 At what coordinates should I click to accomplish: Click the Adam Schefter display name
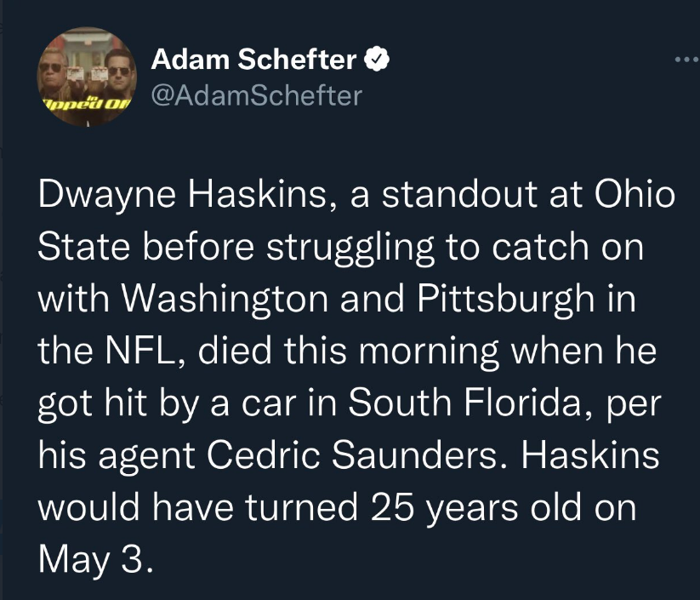253,59
